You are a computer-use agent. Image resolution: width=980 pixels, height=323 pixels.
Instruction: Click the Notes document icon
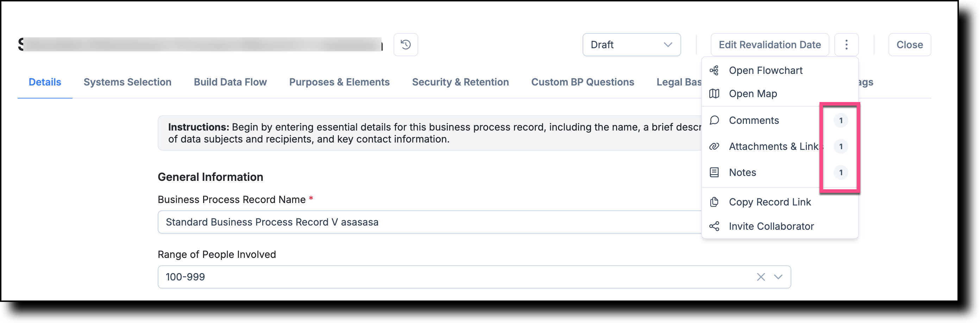click(x=714, y=172)
